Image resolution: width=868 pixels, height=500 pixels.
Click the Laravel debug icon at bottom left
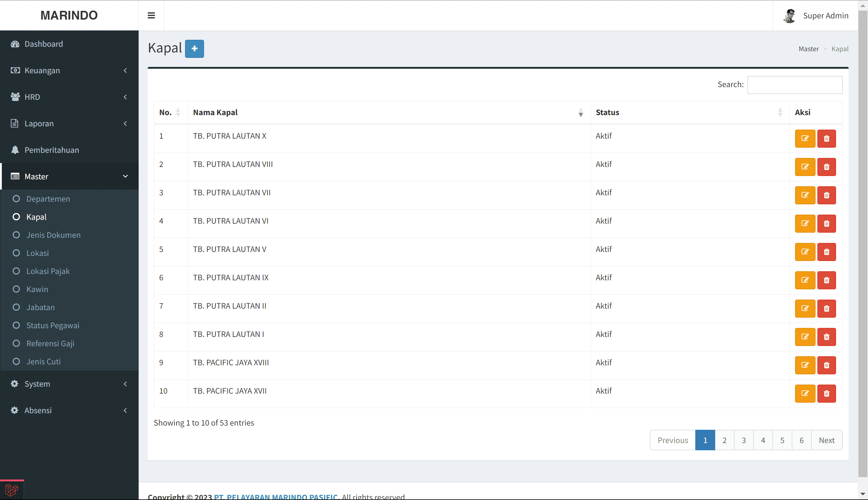coord(12,490)
